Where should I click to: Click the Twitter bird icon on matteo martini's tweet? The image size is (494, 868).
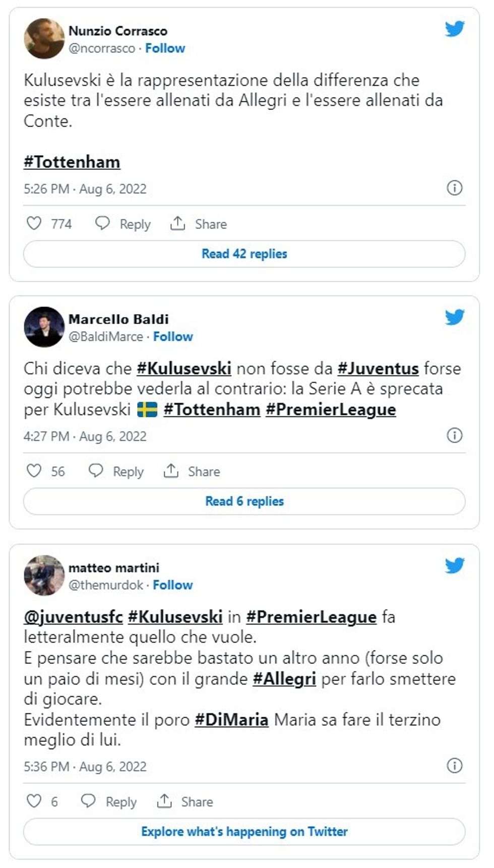(x=454, y=566)
